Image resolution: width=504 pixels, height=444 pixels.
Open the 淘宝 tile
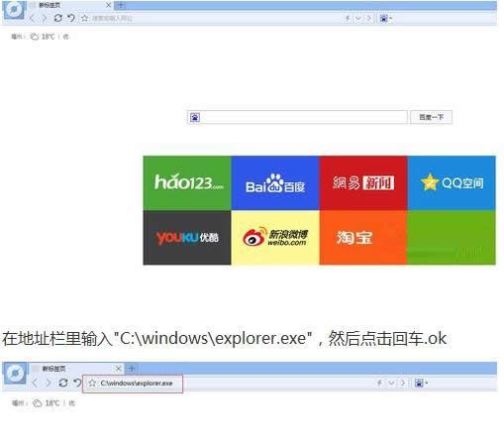pyautogui.click(x=363, y=238)
